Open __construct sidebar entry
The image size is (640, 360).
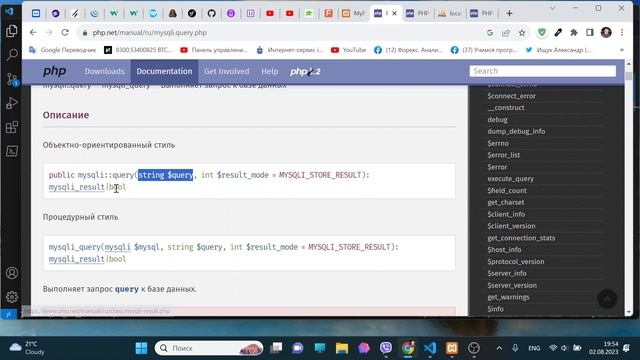tap(506, 108)
